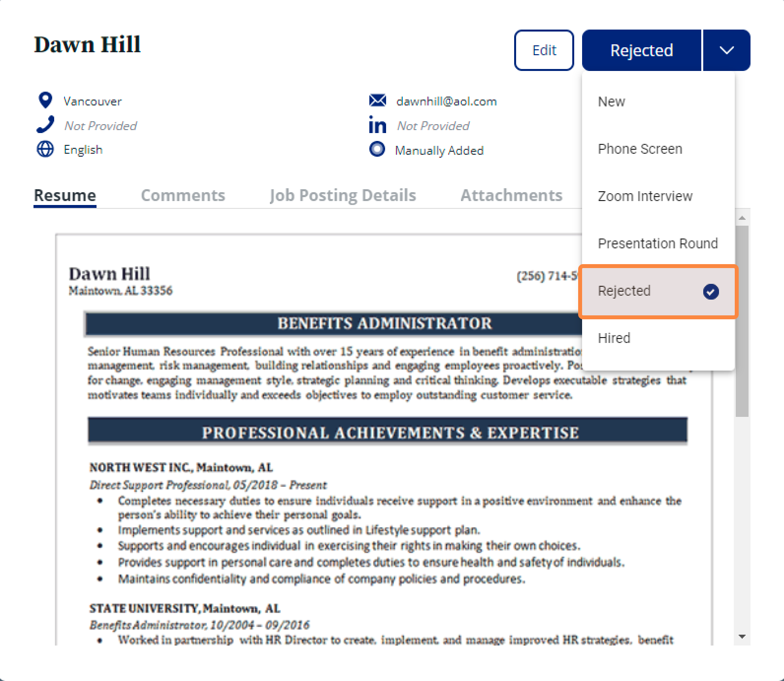Click the phone icon next to Not Provided
Viewport: 784px width, 681px height.
(x=45, y=125)
